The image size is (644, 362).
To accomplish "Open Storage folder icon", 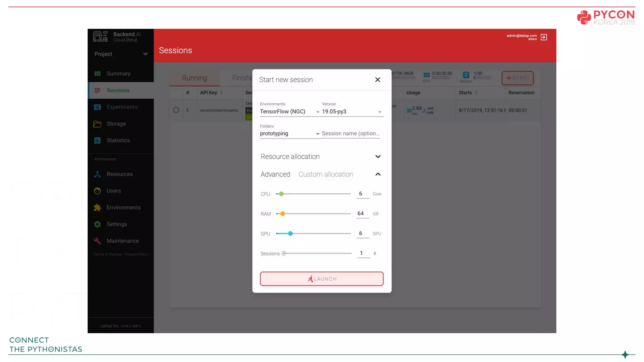I will pyautogui.click(x=97, y=124).
